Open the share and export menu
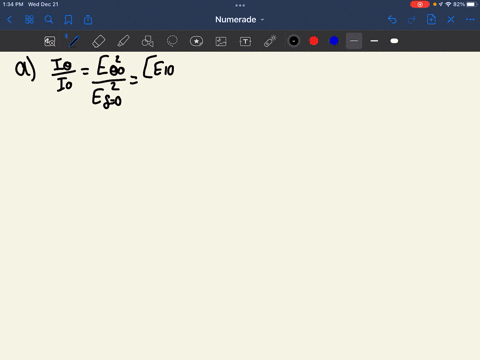 88,20
